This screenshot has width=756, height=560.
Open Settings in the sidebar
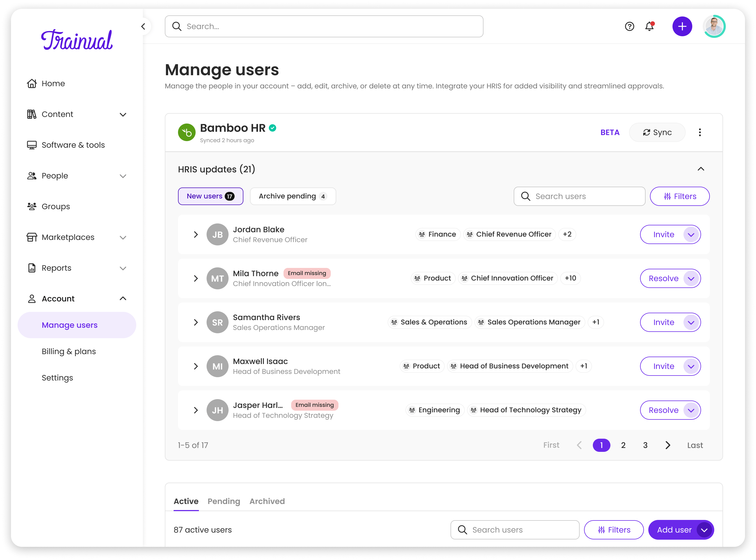(57, 378)
